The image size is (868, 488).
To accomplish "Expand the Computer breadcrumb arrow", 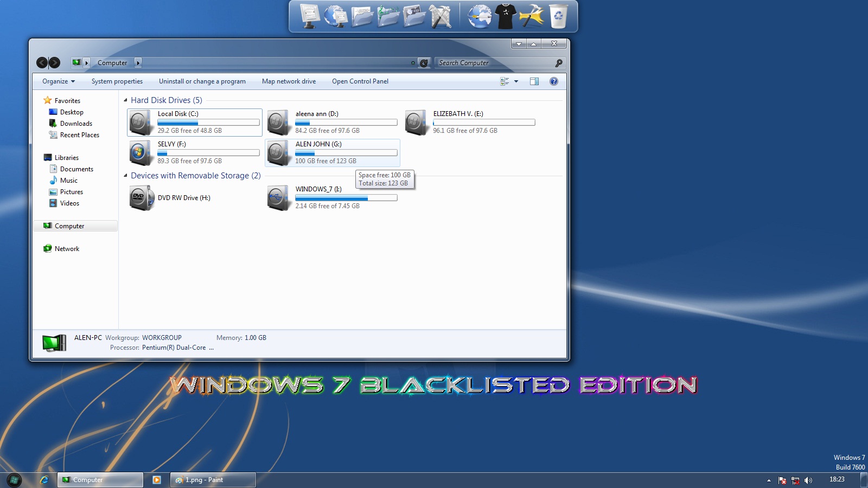I will pos(138,63).
